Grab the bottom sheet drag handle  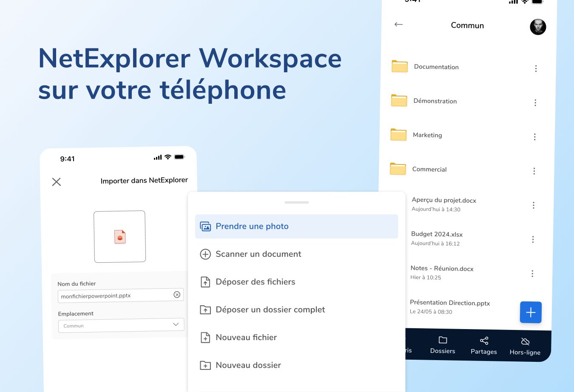pyautogui.click(x=297, y=202)
